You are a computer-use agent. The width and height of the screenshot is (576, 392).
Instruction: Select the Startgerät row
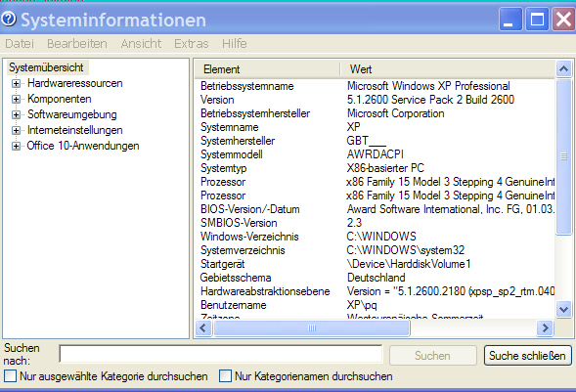coord(375,264)
